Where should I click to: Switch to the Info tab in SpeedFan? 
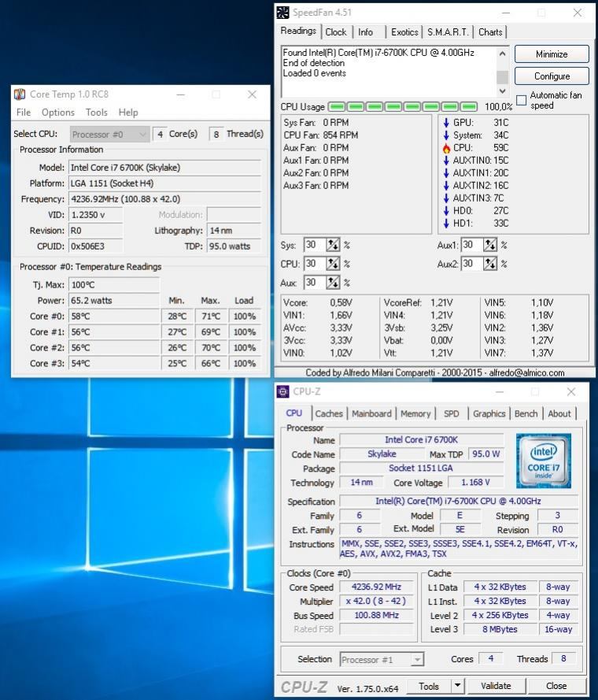(x=365, y=32)
